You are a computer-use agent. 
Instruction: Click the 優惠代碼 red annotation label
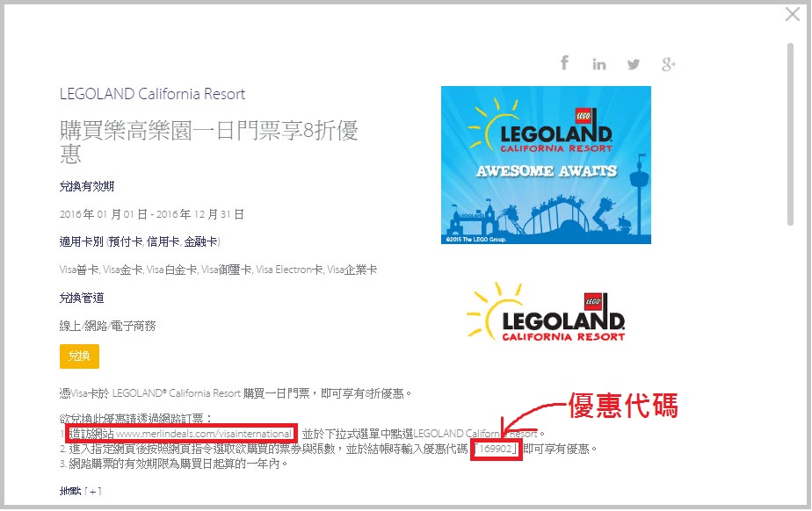(624, 407)
